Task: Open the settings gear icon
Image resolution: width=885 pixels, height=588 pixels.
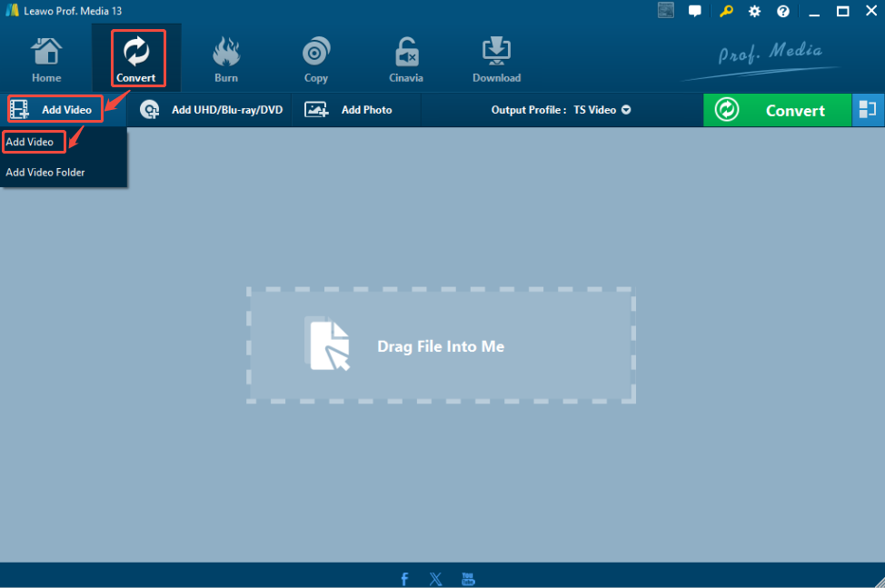Action: (x=754, y=11)
